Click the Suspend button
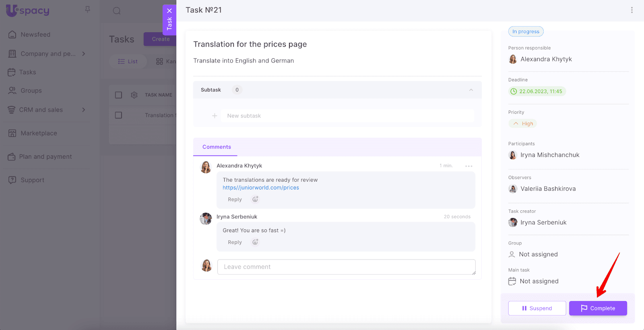Image resolution: width=644 pixels, height=330 pixels. [x=537, y=308]
